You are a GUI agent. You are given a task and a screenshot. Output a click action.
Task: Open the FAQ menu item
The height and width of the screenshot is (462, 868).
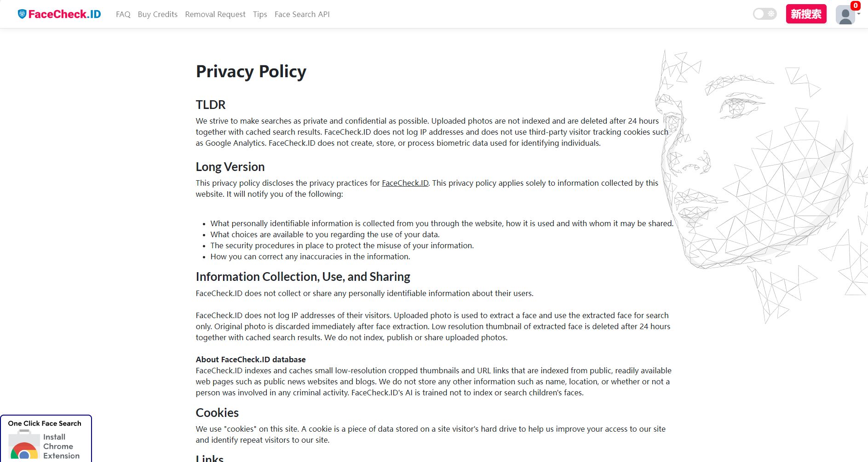(x=123, y=14)
